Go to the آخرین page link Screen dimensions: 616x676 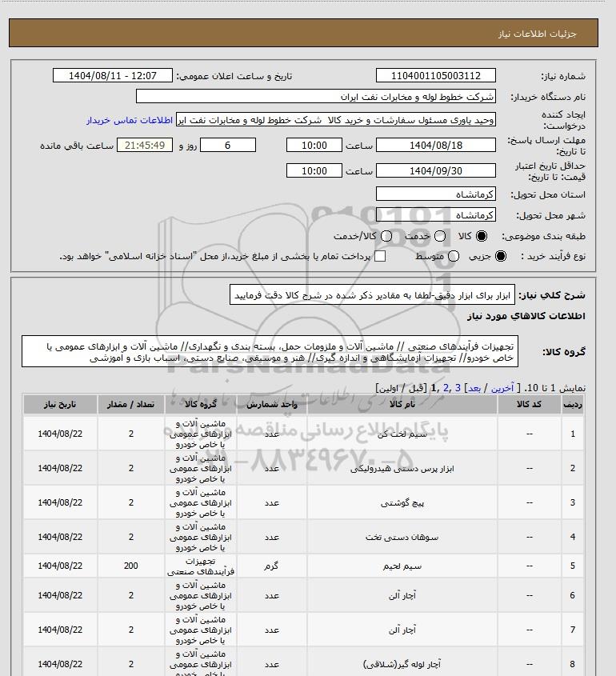click(x=502, y=389)
